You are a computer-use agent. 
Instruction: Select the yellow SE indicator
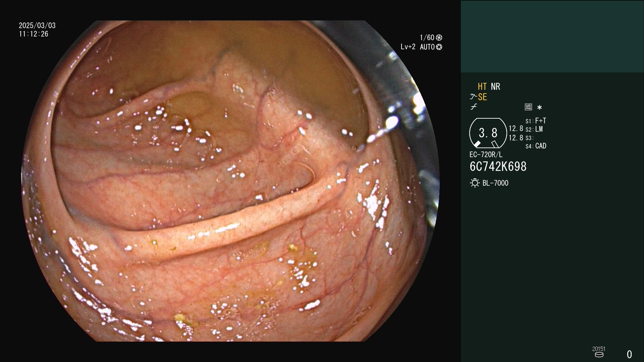pyautogui.click(x=482, y=97)
